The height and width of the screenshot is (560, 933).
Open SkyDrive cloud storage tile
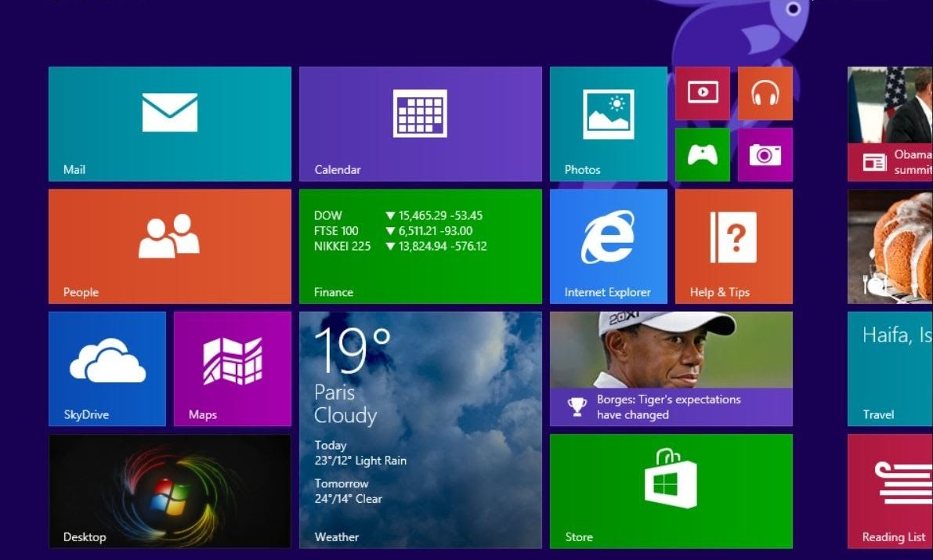point(107,369)
